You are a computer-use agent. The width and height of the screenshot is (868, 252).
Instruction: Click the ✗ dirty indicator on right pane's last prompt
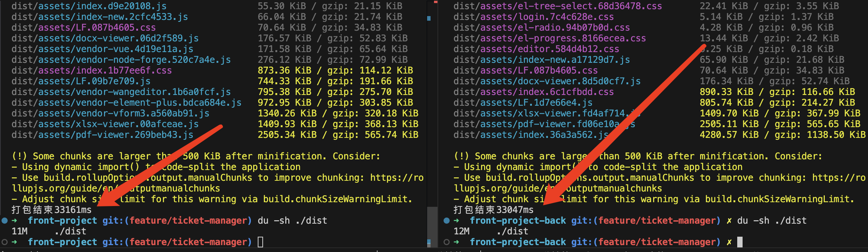pyautogui.click(x=729, y=242)
